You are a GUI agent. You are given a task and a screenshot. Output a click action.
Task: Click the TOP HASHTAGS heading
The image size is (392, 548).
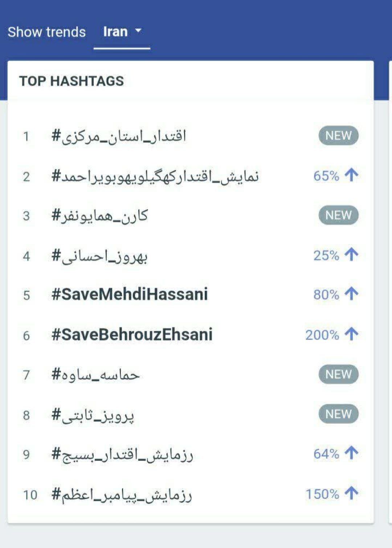click(72, 81)
